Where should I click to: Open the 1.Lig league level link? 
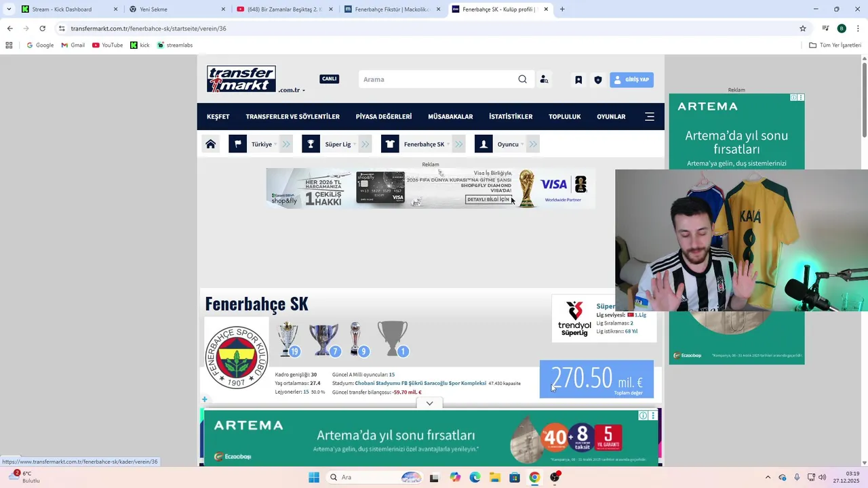pyautogui.click(x=640, y=315)
